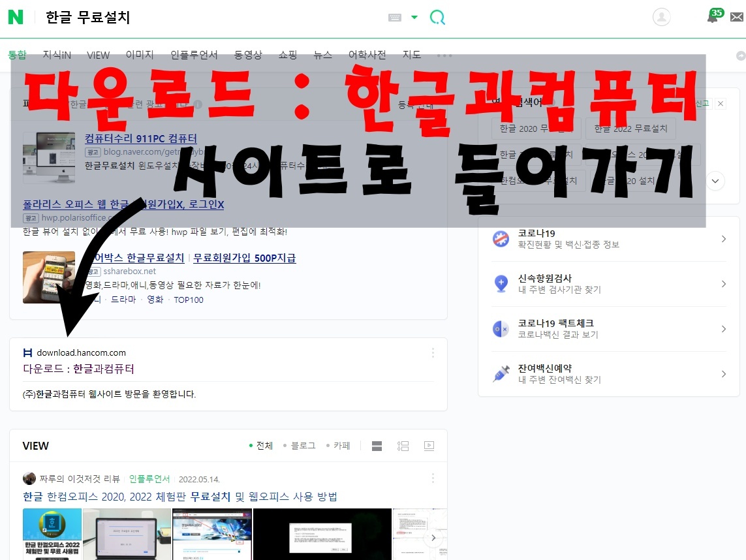Click the 911PC ad thumbnail image
Image resolution: width=746 pixels, height=560 pixels.
point(49,157)
